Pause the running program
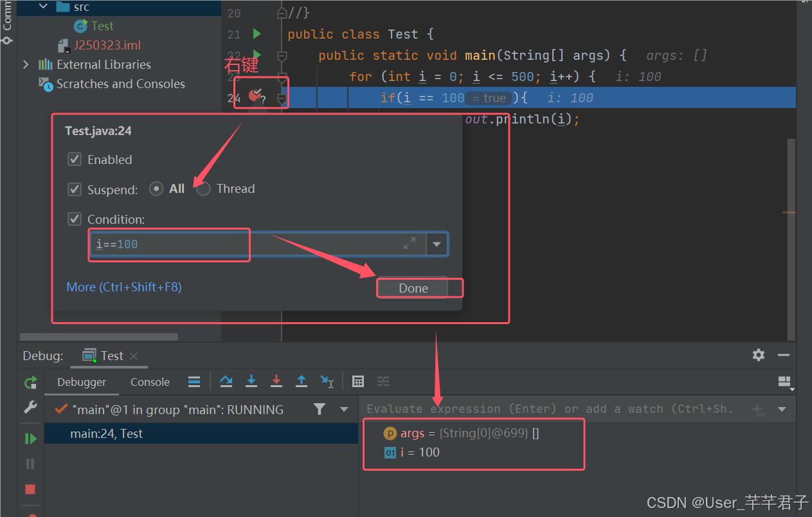Image resolution: width=812 pixels, height=517 pixels. (30, 464)
